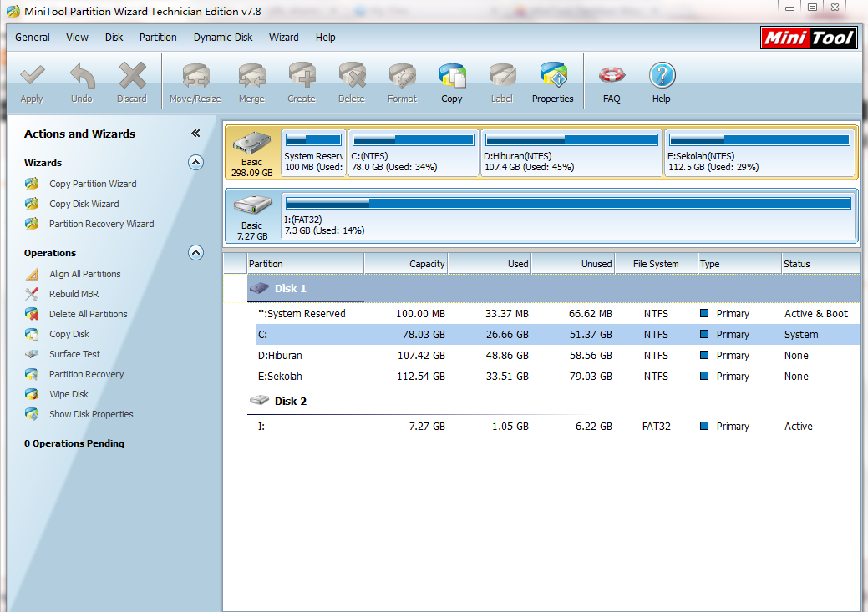Select E:Sekolah(NTFS) block in disk map

(x=759, y=154)
